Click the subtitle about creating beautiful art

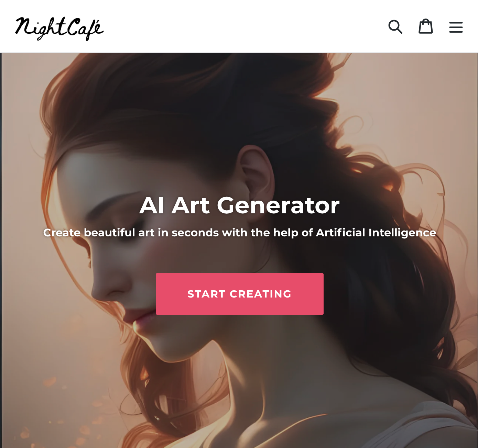coord(239,233)
